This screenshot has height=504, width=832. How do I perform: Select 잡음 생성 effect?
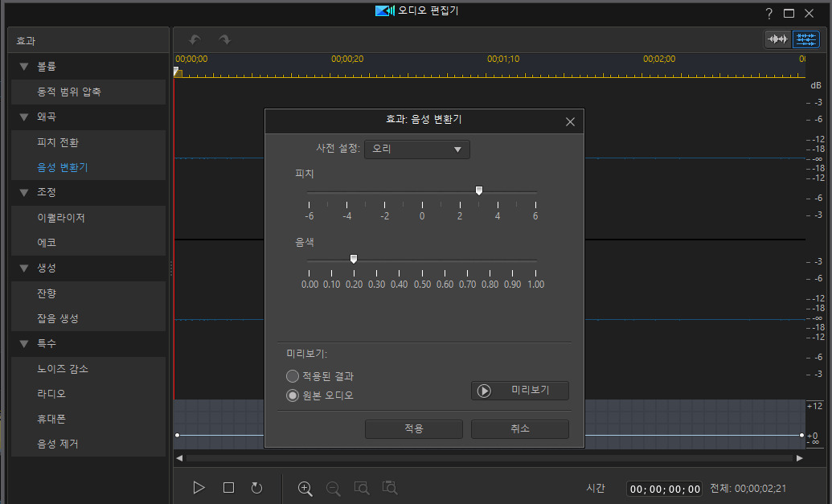point(88,318)
